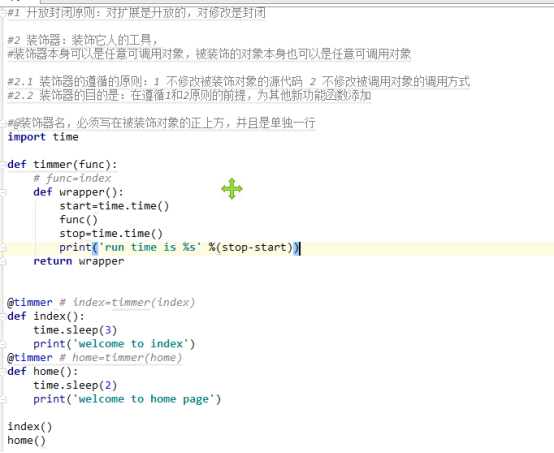Click the '#@装饰器名' comment line
The image size is (554, 453).
[161, 123]
